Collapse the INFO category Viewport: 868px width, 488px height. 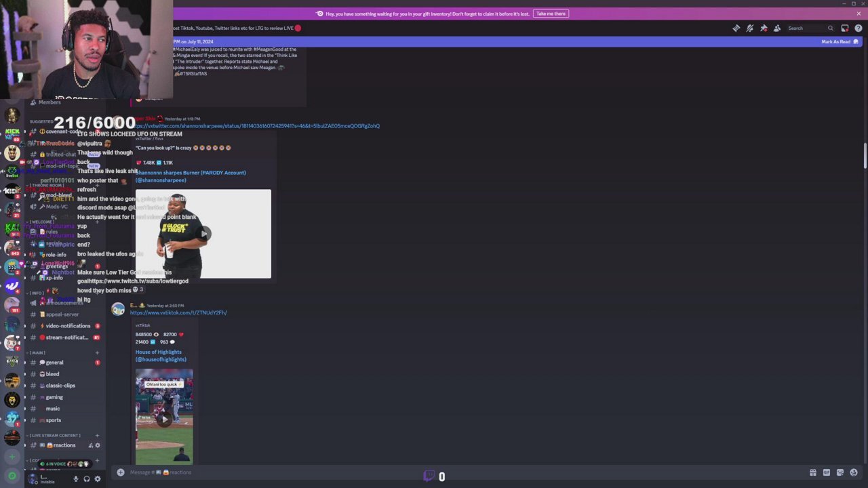(37, 293)
